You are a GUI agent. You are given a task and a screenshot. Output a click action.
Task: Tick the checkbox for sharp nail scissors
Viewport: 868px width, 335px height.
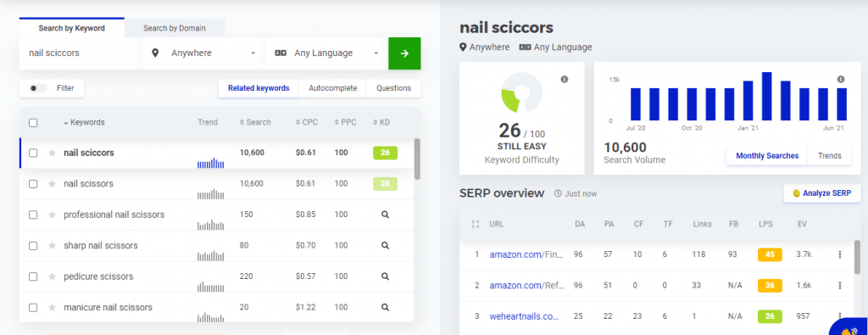33,245
